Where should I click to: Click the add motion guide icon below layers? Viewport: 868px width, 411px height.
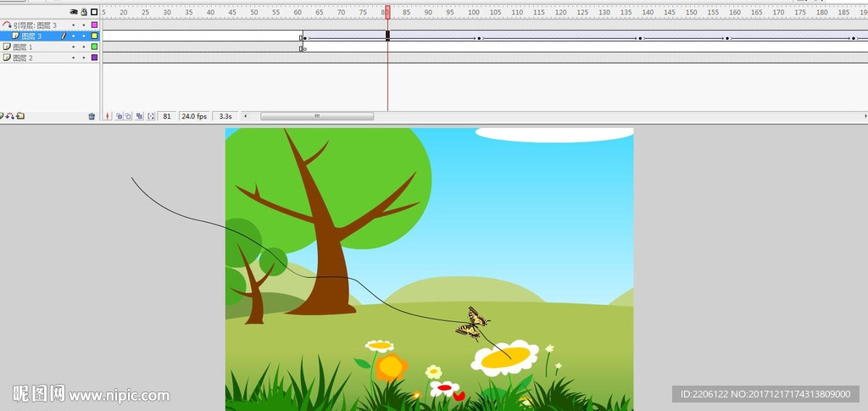(x=10, y=115)
